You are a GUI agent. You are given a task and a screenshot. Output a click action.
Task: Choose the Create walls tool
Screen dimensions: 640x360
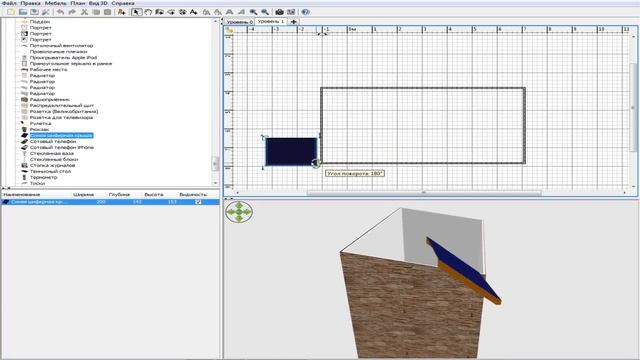coord(159,12)
